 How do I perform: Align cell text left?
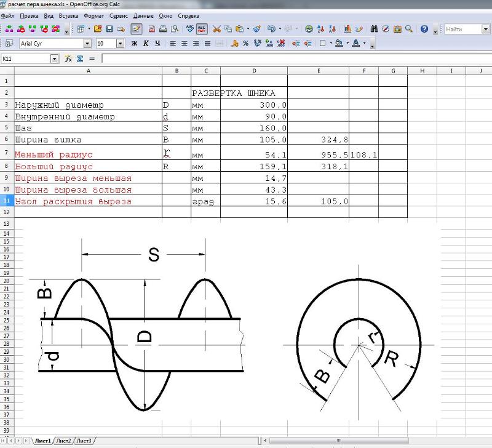(x=173, y=43)
